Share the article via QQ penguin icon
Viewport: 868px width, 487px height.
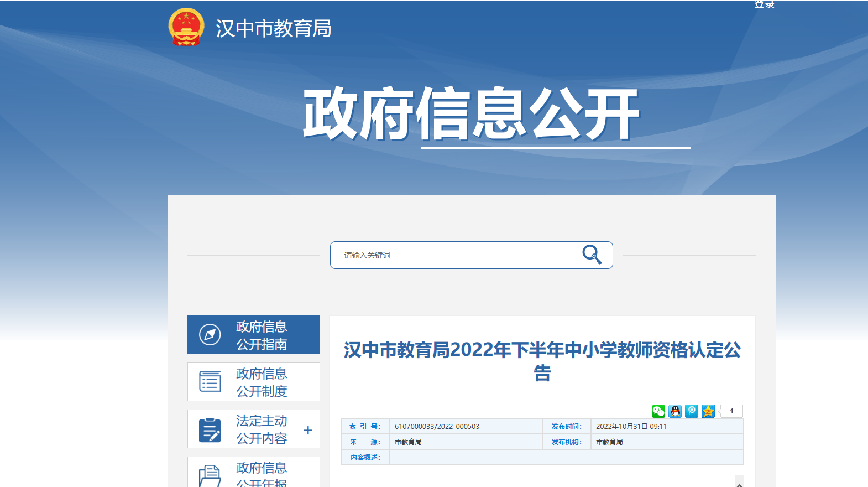click(x=675, y=411)
